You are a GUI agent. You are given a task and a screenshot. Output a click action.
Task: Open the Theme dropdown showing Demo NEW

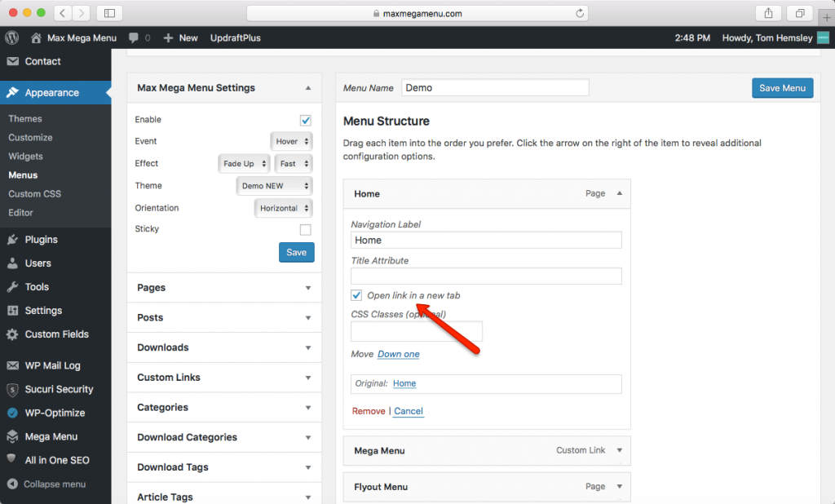tap(274, 185)
